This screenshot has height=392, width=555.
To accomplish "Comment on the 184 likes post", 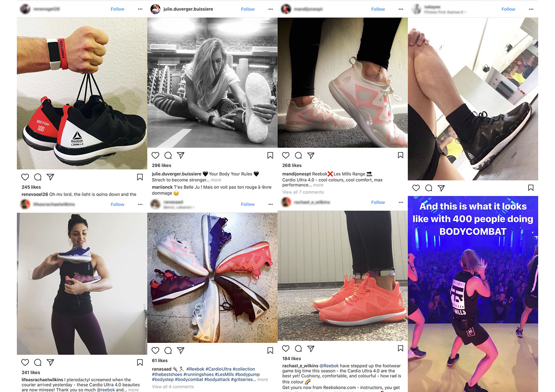I will 299,348.
